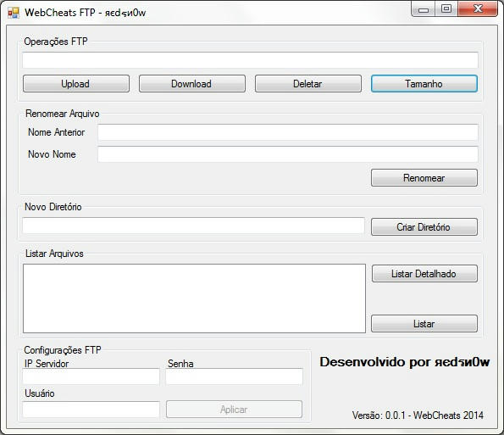Maximize the WebCheats FTP window

point(446,8)
